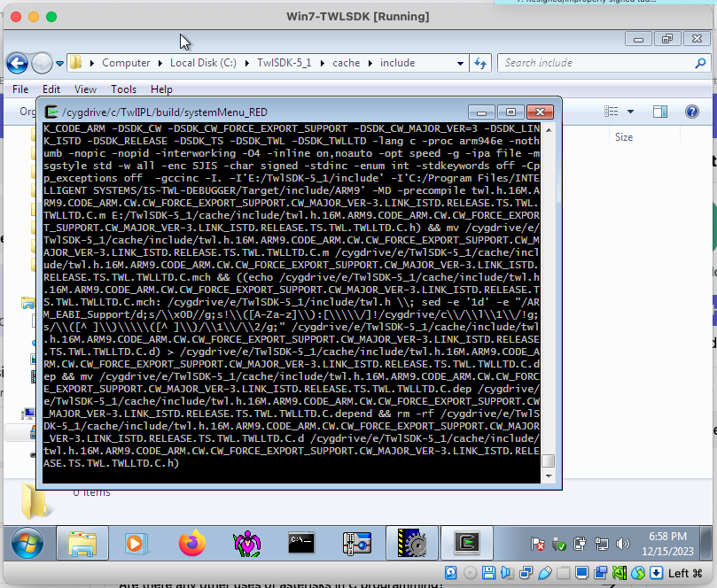Click VirtualBox mouse integration globe icon
Image resolution: width=717 pixels, height=588 pixels.
tap(638, 572)
